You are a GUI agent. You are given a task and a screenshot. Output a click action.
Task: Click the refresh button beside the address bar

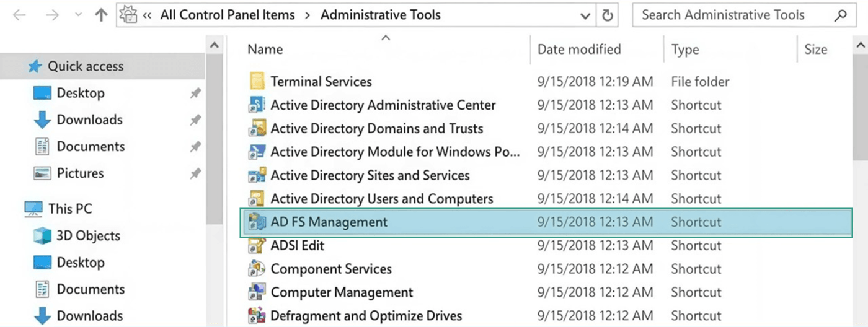pos(608,15)
